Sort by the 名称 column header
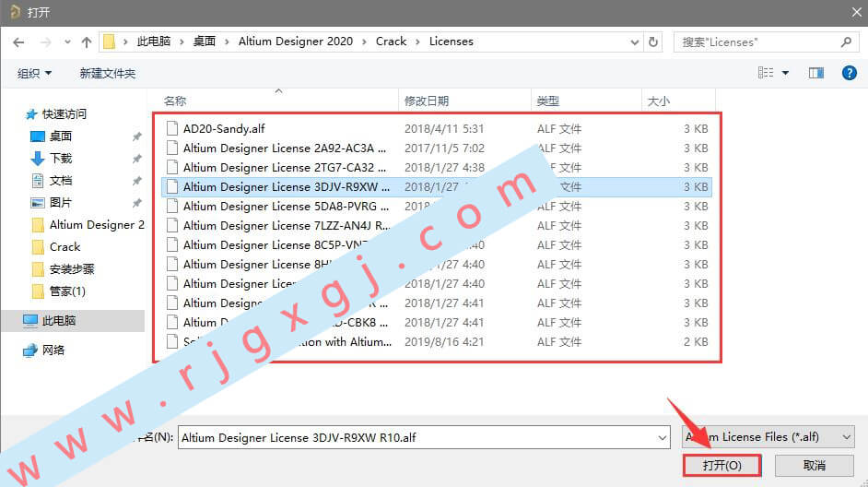 pos(175,101)
